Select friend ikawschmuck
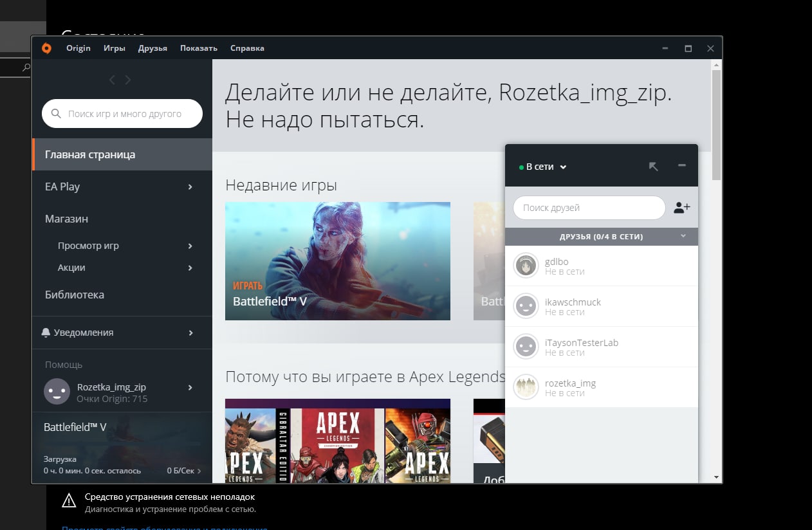The width and height of the screenshot is (812, 530). pyautogui.click(x=602, y=306)
